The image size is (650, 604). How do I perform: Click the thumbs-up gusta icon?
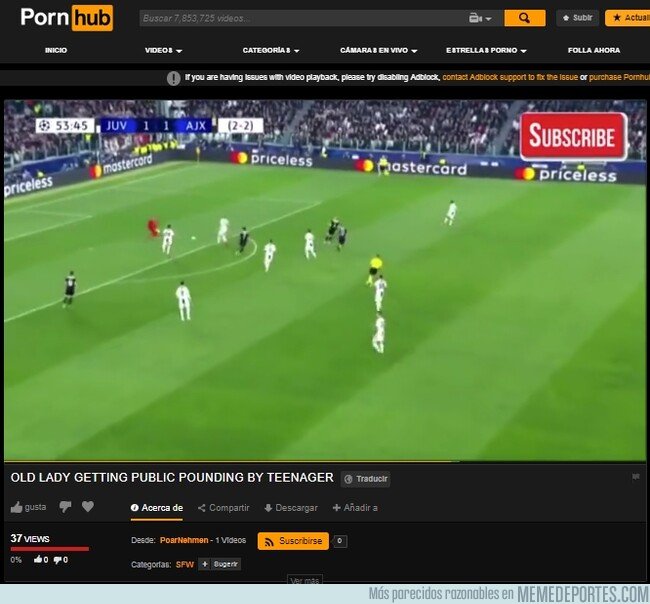pos(17,507)
